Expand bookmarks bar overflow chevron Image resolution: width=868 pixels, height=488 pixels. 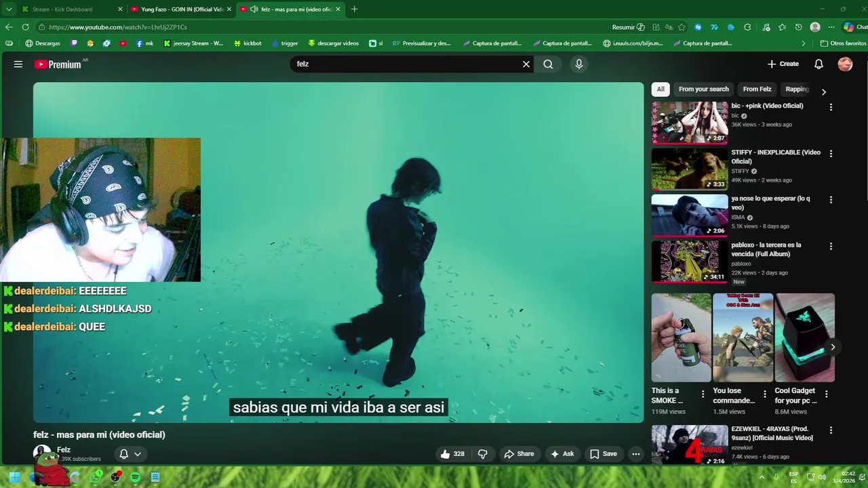[x=804, y=43]
